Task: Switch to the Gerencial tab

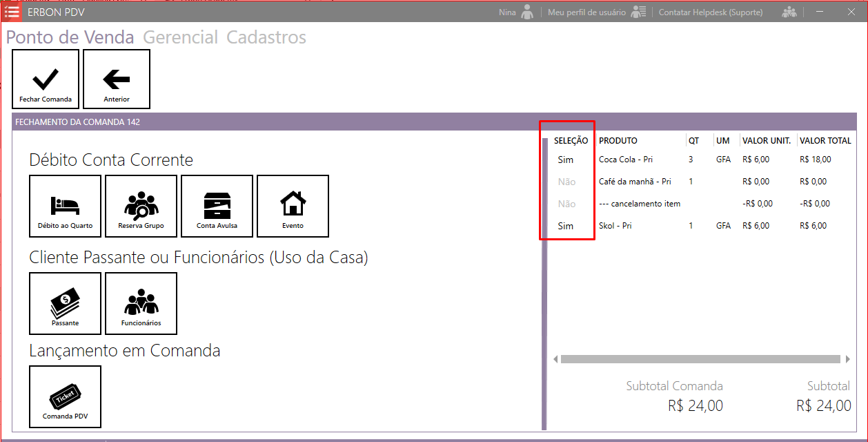Action: [180, 37]
